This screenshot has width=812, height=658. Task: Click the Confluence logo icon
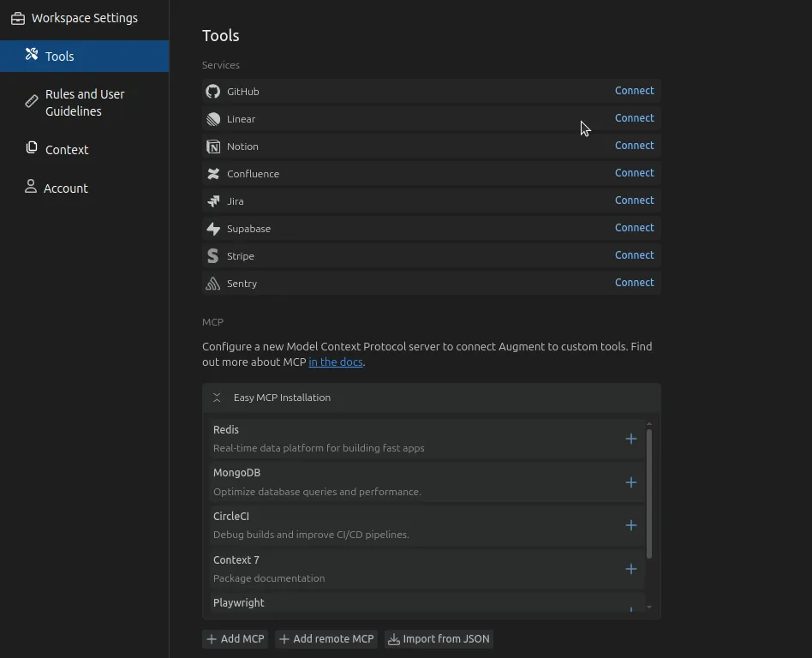(212, 174)
